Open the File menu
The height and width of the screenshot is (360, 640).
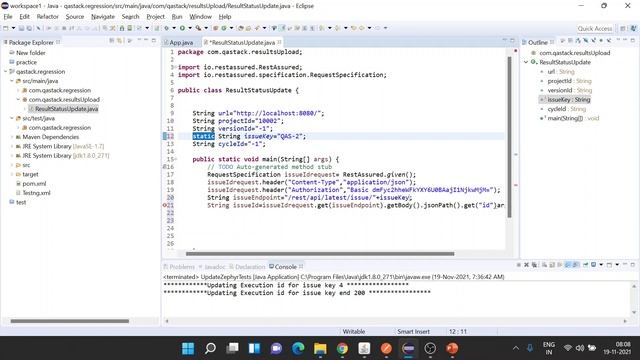tap(8, 17)
